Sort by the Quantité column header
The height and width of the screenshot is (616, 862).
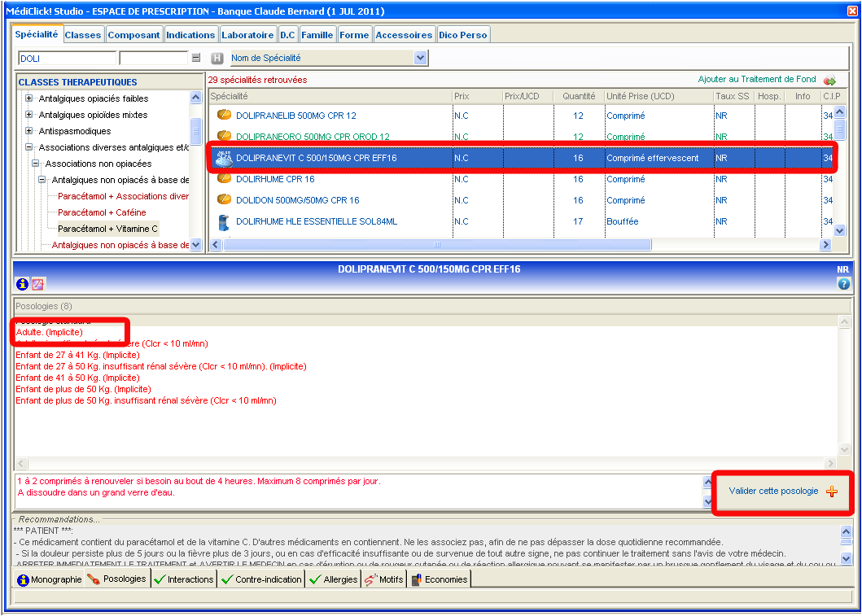pyautogui.click(x=579, y=96)
